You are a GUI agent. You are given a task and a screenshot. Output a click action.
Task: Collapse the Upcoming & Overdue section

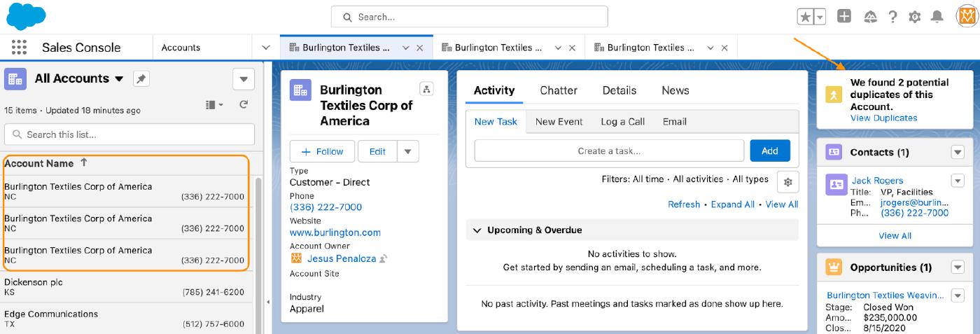pos(477,230)
